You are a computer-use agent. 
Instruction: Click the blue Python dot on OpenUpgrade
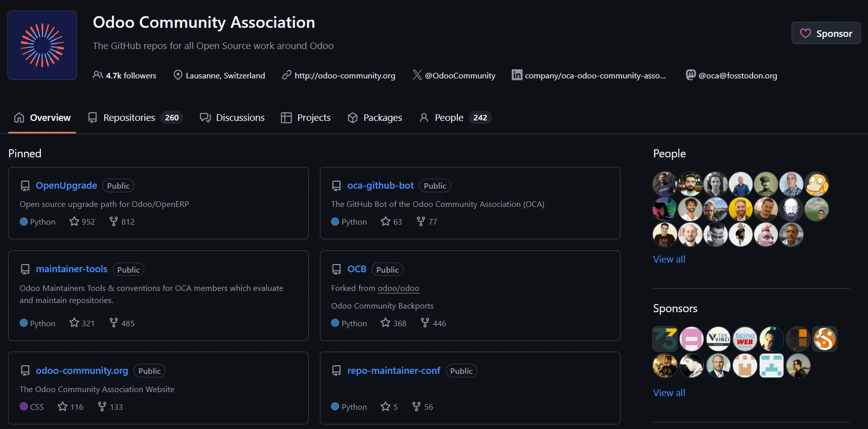tap(24, 221)
